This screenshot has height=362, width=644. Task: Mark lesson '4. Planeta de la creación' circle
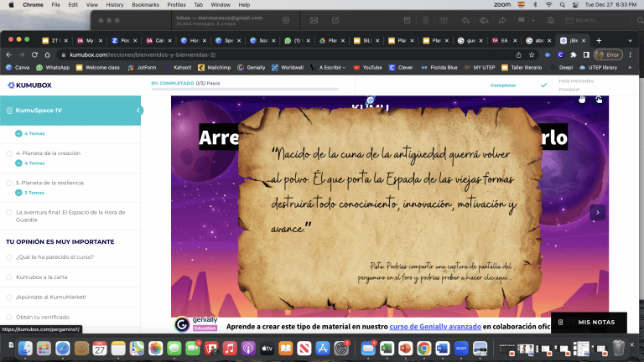[9, 153]
